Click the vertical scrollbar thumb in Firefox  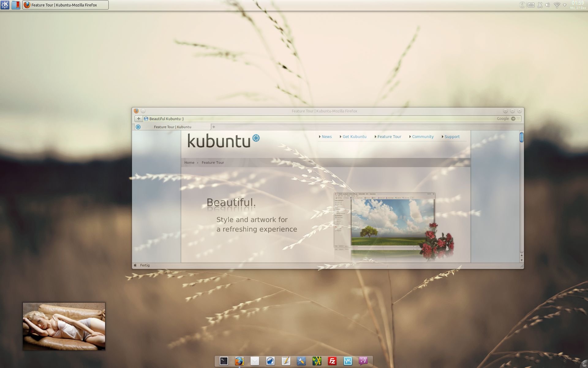(522, 137)
